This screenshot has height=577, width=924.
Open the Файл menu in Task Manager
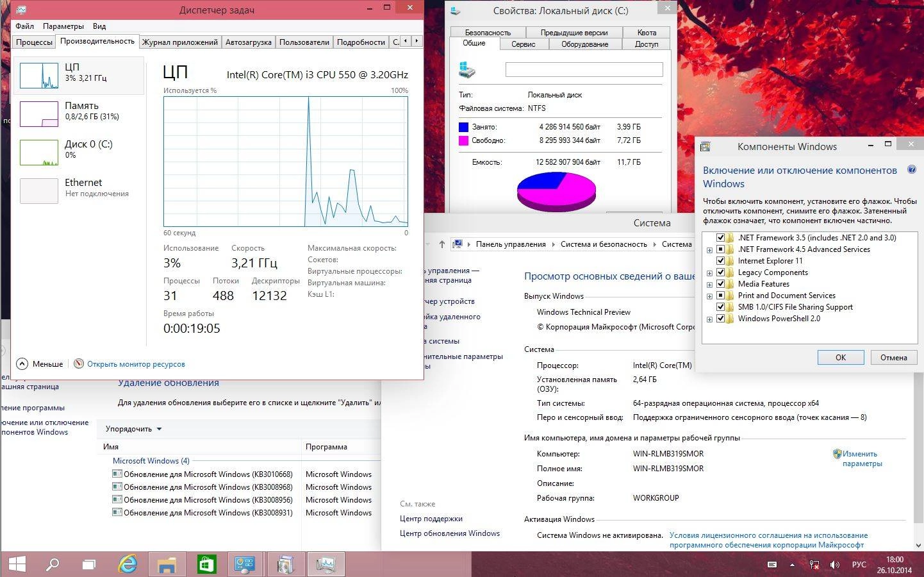click(x=25, y=26)
